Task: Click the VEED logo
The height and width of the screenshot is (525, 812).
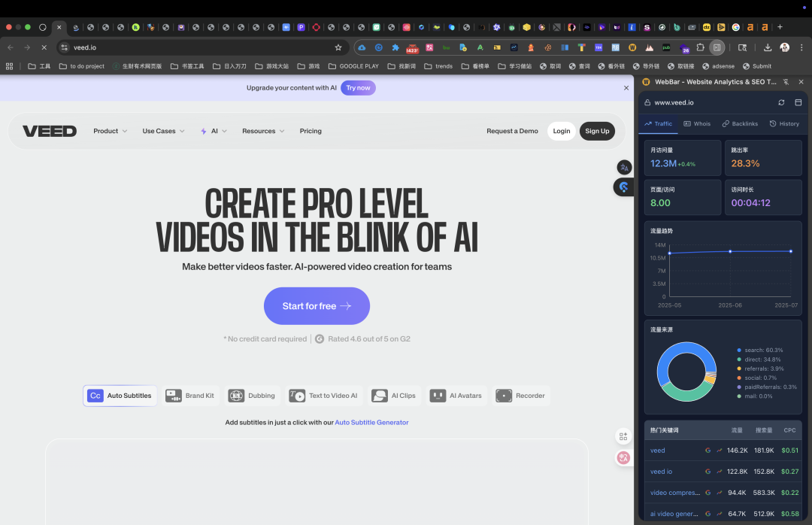Action: 50,131
